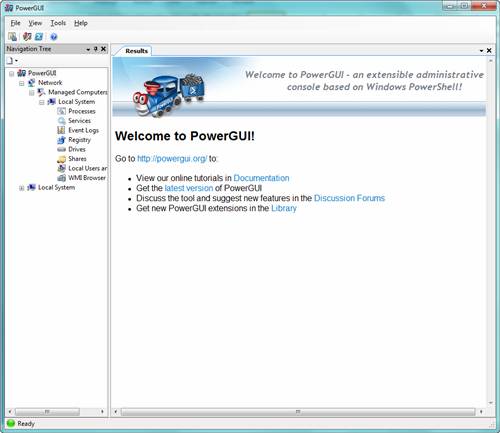Collapse the Managed Computers node
This screenshot has width=500, height=433.
(x=32, y=93)
